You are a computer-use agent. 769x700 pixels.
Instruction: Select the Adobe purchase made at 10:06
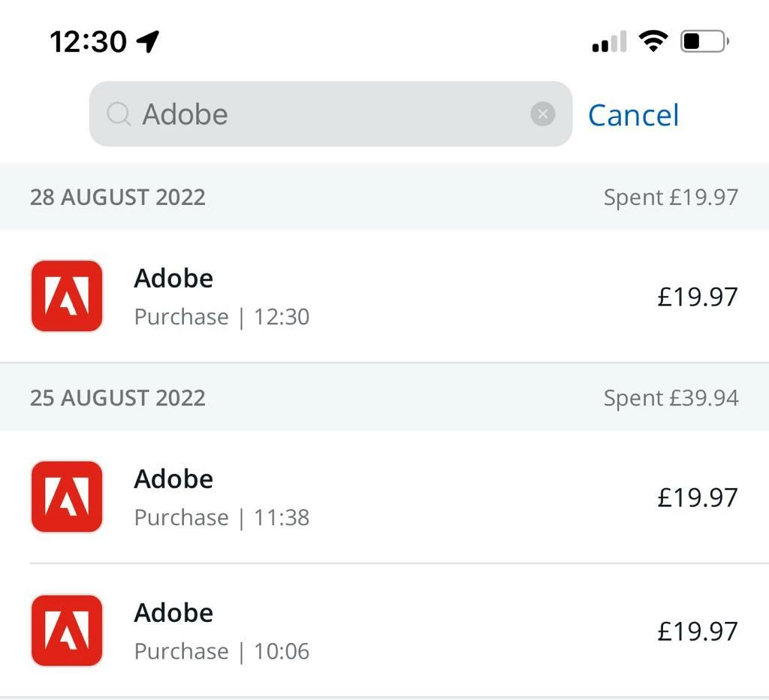(x=384, y=631)
